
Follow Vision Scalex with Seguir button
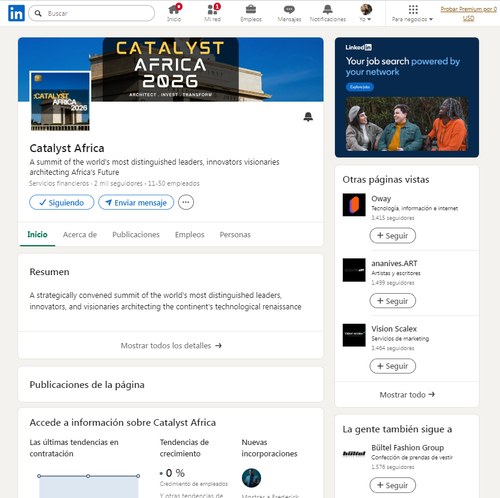393,366
